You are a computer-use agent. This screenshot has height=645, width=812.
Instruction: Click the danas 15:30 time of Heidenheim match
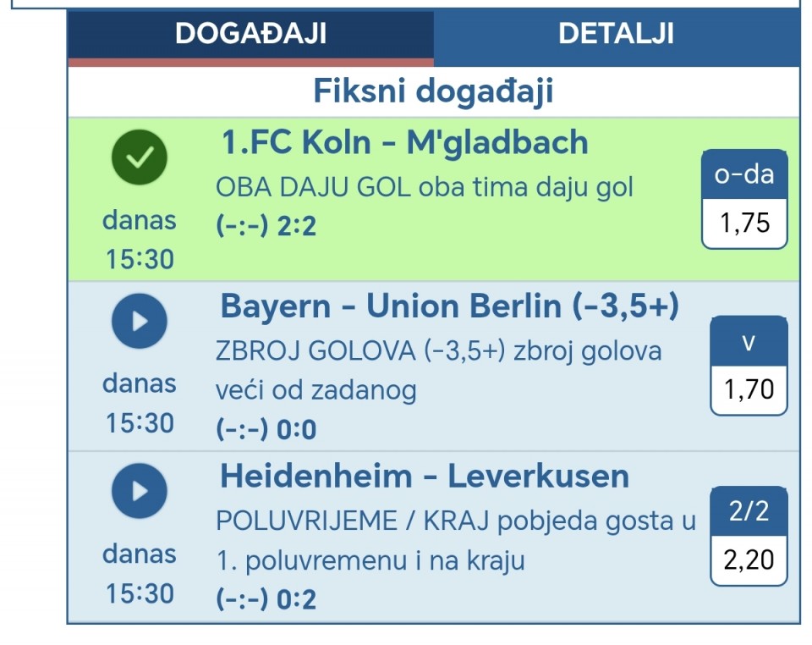[140, 574]
